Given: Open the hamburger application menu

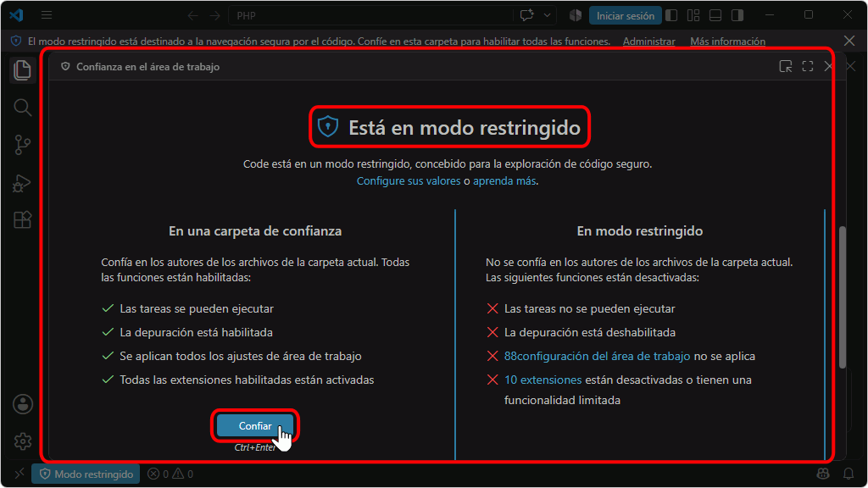Looking at the screenshot, I should click(x=47, y=15).
